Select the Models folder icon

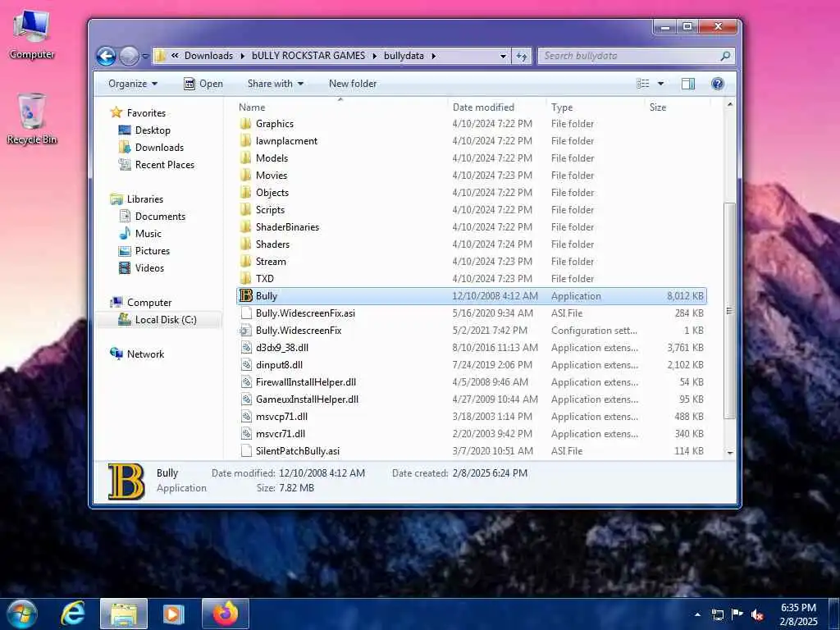[x=246, y=158]
